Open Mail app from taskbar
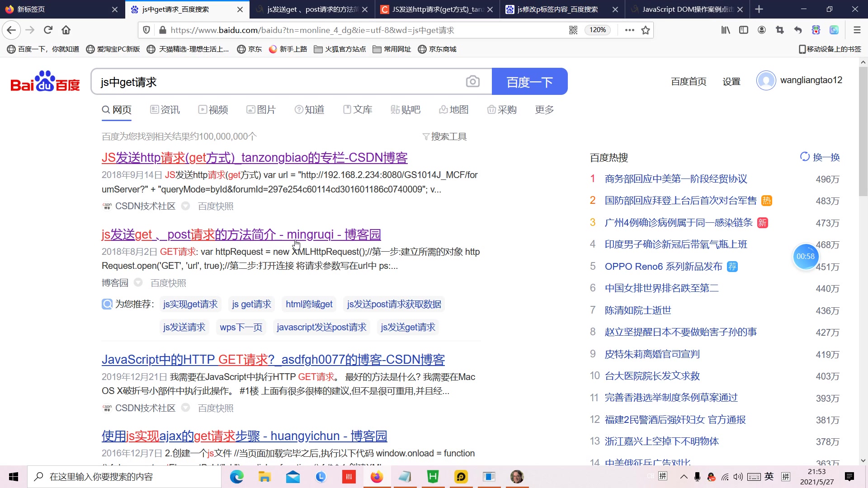 coord(293,477)
